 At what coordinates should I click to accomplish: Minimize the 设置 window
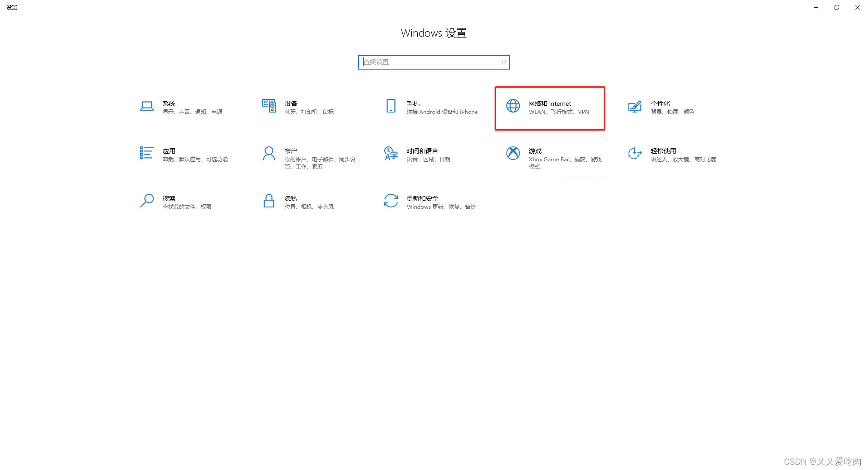pyautogui.click(x=816, y=7)
